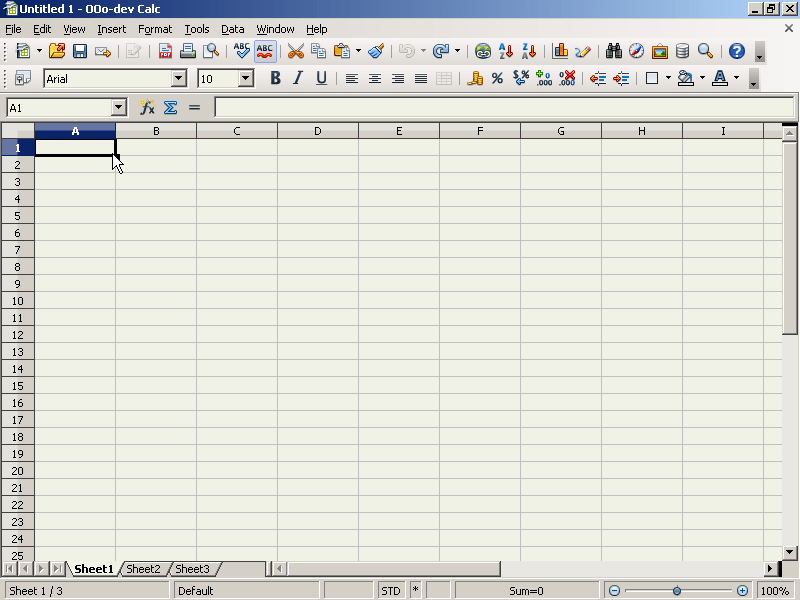Open a file with the folder icon
Image resolution: width=800 pixels, height=600 pixels.
(57, 51)
